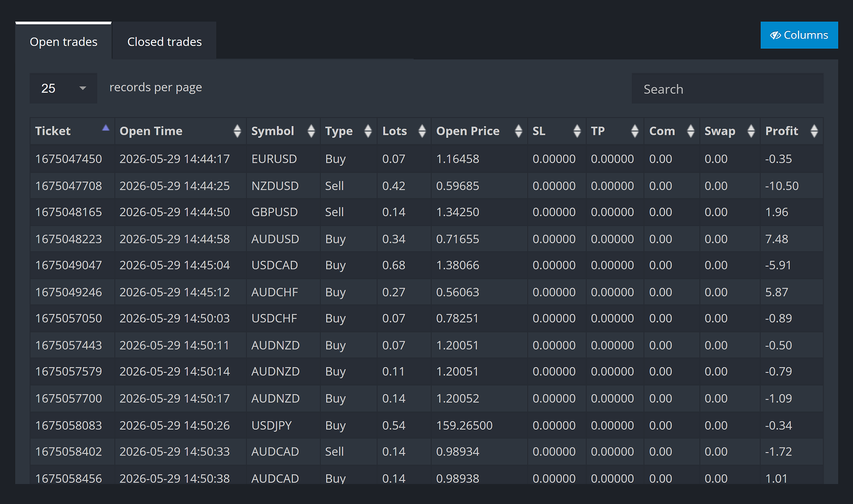Sort trades using the Lots arrows icon

pyautogui.click(x=422, y=131)
